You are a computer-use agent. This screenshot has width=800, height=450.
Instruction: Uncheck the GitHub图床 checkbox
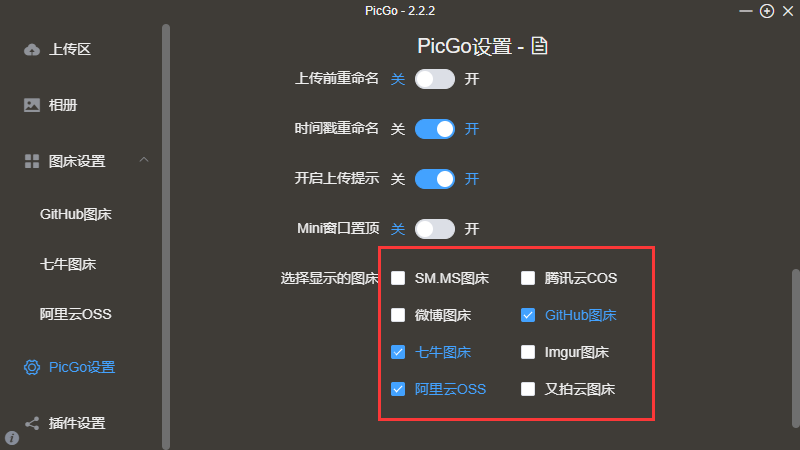pos(528,315)
